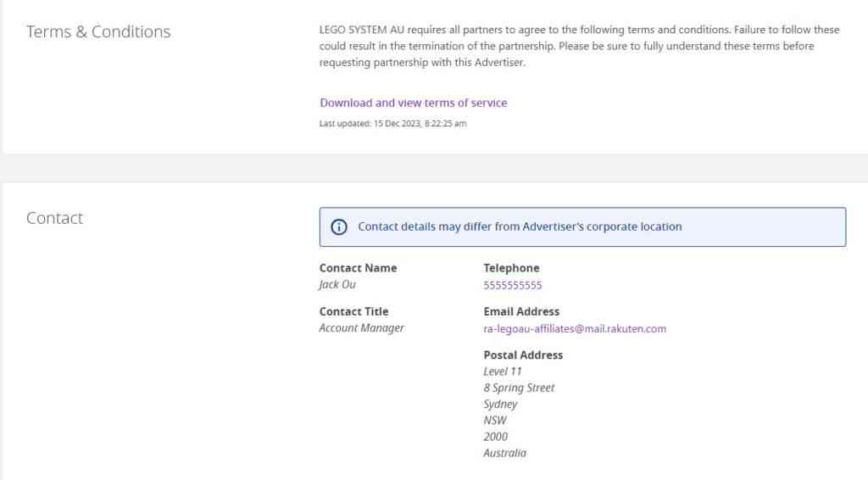868x480 pixels.
Task: Click the Postal Address label
Action: tap(523, 355)
